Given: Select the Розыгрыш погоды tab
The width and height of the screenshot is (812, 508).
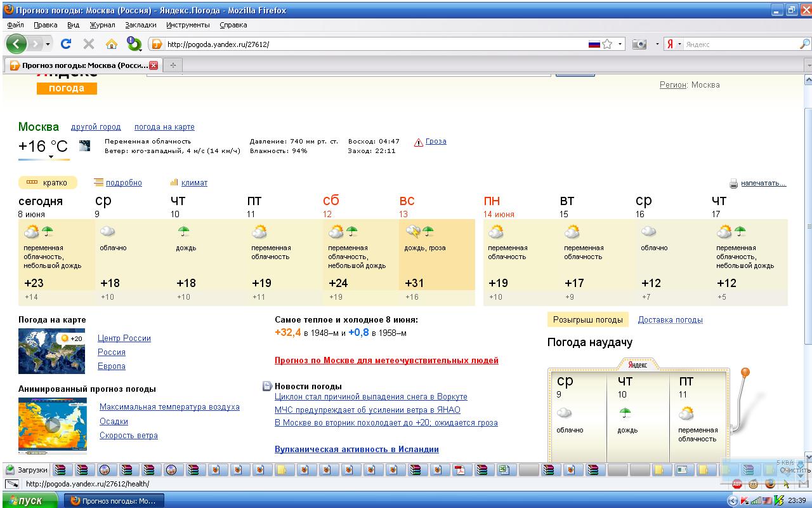Looking at the screenshot, I should click(587, 320).
